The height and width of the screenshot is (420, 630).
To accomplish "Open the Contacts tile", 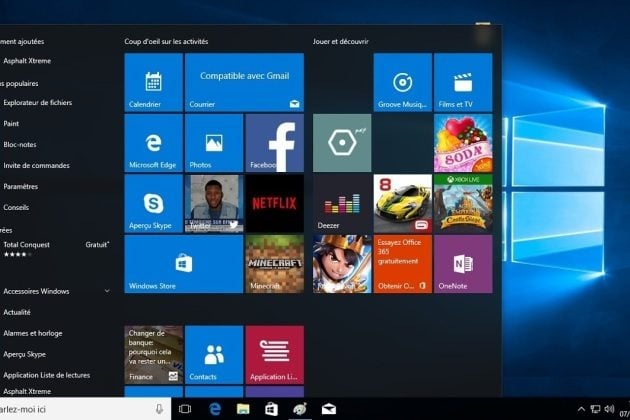I will pos(214,355).
